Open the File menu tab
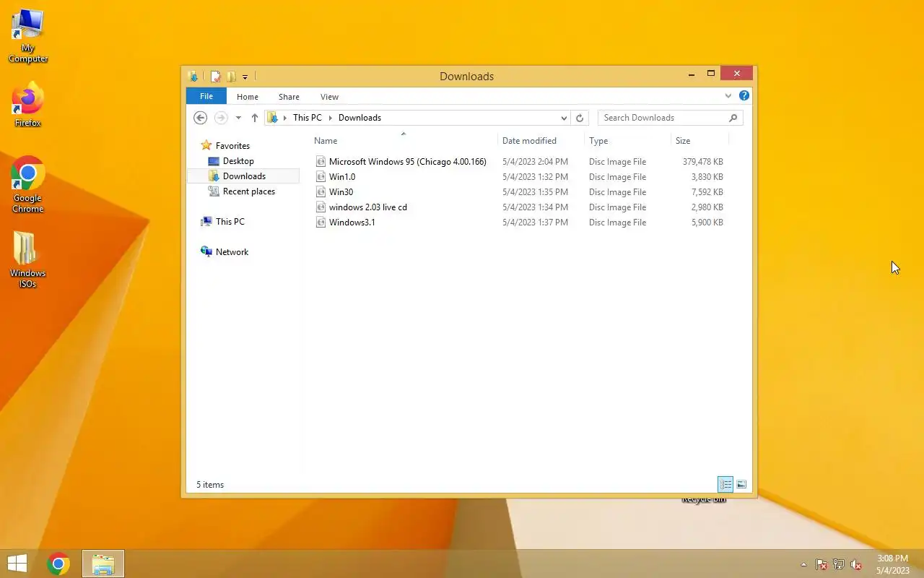Viewport: 924px width, 578px height. 206,96
